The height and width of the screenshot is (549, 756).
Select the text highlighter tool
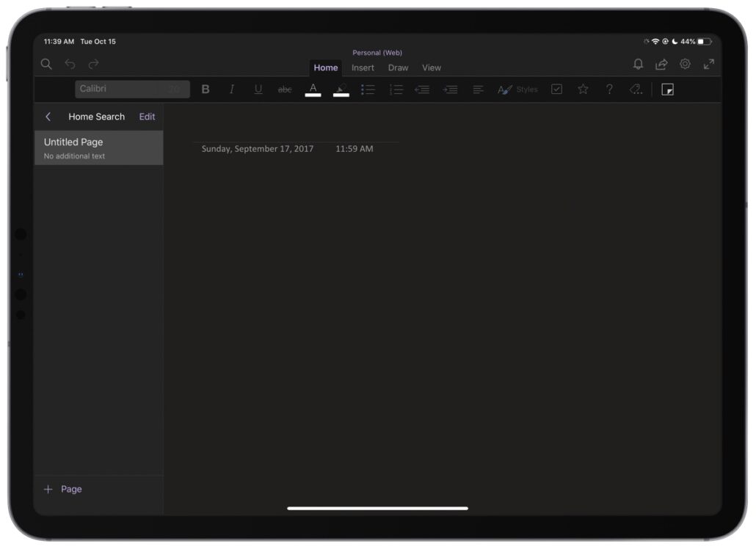pyautogui.click(x=340, y=89)
